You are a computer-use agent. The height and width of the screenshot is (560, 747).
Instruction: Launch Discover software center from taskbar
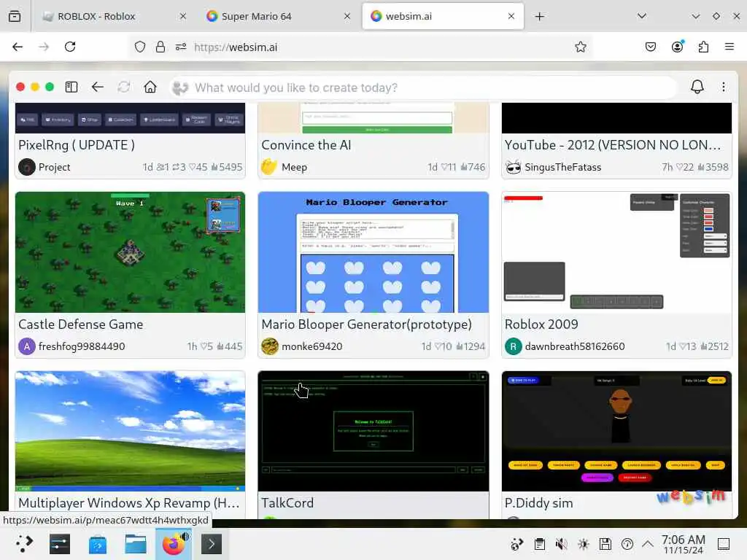(x=98, y=544)
